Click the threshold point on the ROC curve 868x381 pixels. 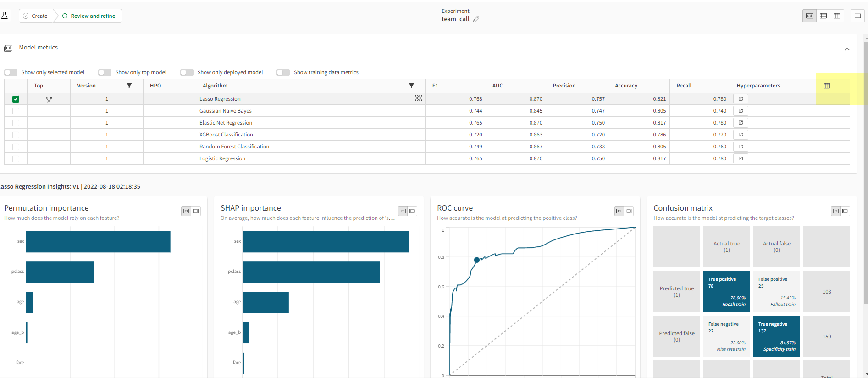(477, 260)
